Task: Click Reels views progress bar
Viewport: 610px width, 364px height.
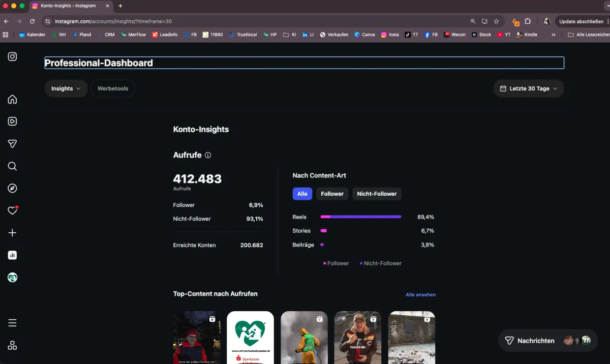Action: [361, 217]
